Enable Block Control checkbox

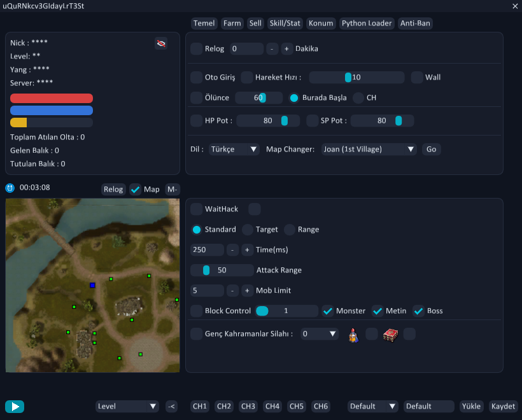point(197,311)
